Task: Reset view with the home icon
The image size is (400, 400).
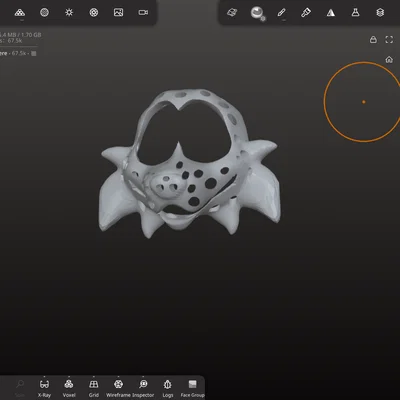Action: click(389, 60)
